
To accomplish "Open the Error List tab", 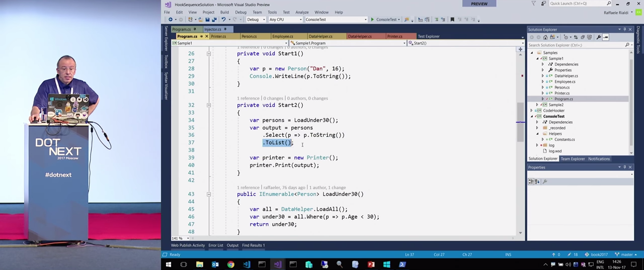I will pyautogui.click(x=216, y=245).
